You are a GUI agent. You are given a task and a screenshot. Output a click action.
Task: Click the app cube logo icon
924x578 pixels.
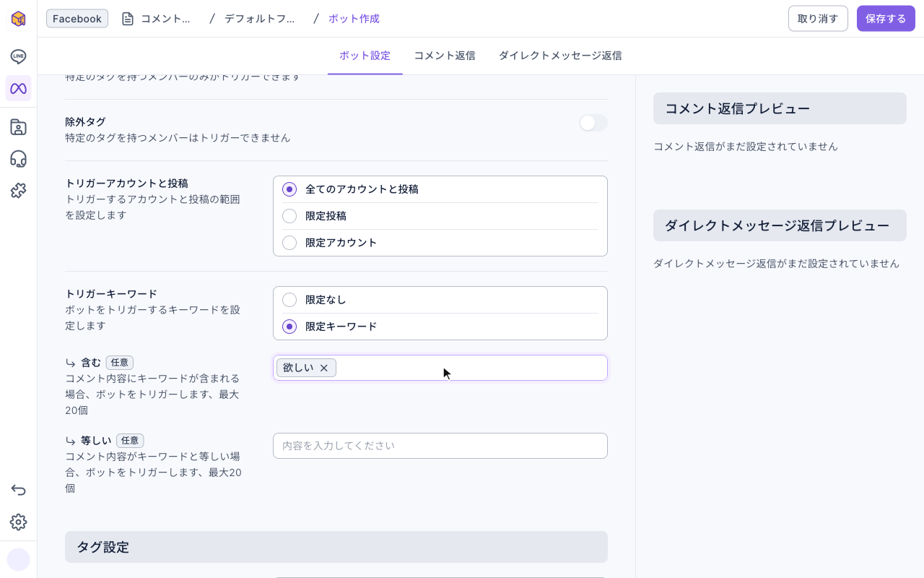[x=18, y=19]
